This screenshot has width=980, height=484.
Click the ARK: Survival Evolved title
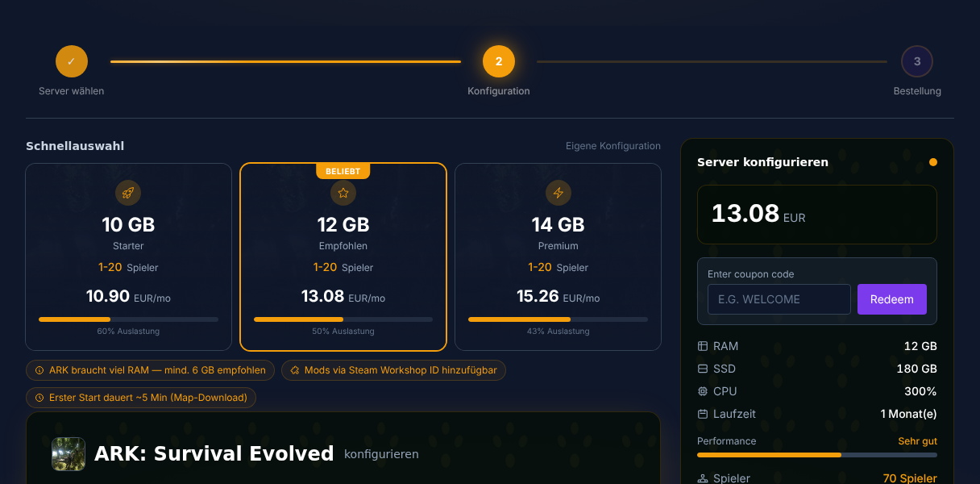pos(214,453)
